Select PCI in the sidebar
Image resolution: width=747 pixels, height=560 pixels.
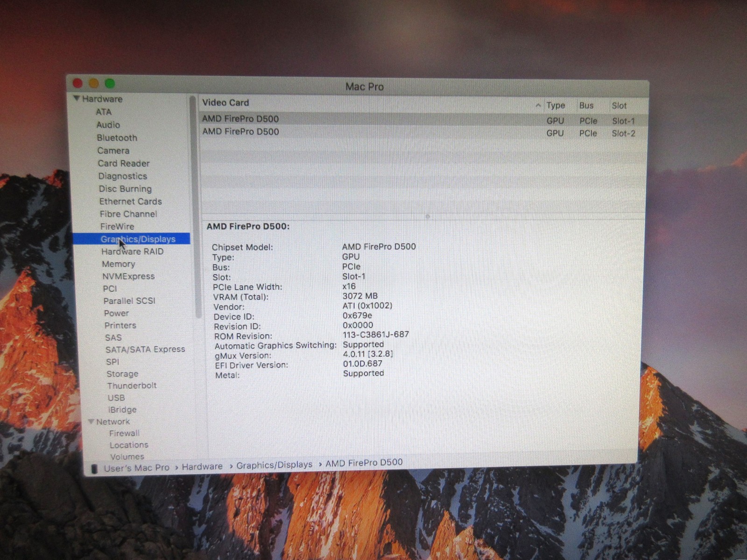(x=110, y=288)
